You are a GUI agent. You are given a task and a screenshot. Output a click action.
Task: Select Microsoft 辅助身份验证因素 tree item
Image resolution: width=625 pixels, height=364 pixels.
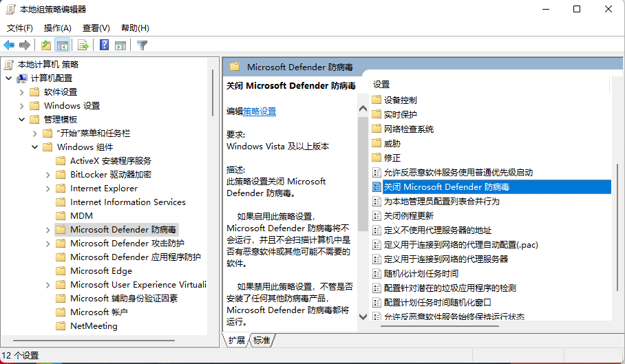124,299
